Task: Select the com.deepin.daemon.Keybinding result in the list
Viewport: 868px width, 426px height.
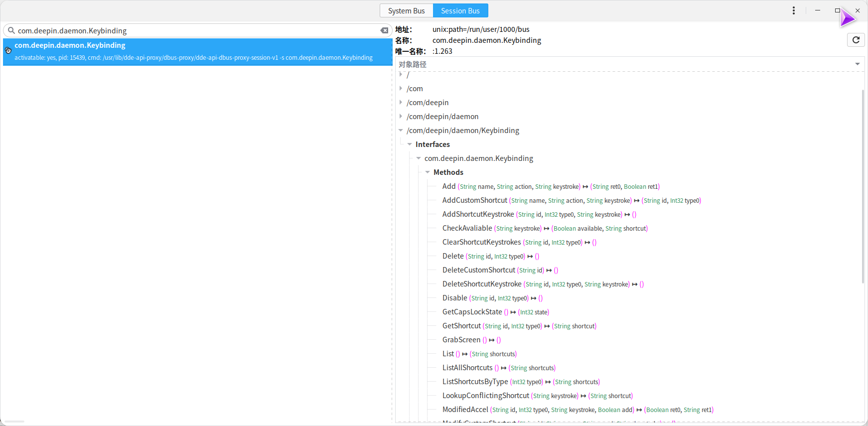Action: pos(197,52)
